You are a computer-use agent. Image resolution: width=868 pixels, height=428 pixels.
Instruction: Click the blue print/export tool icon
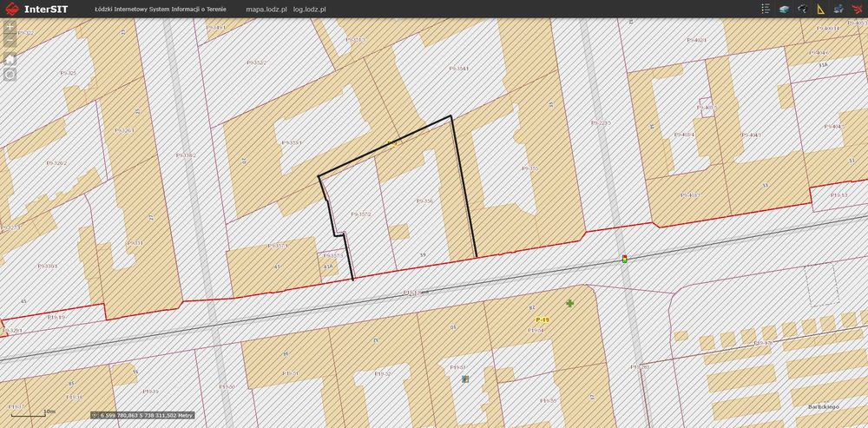838,9
